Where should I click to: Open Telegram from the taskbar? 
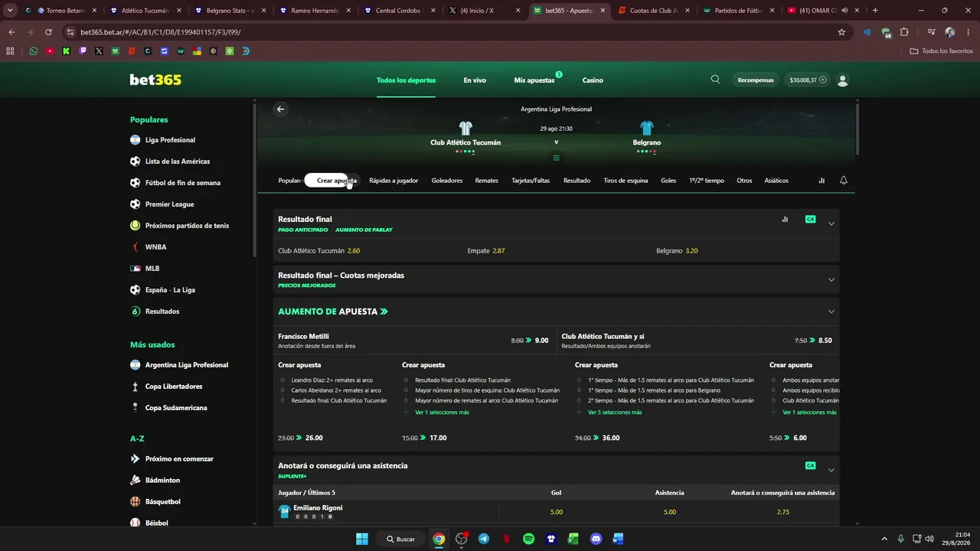[484, 539]
